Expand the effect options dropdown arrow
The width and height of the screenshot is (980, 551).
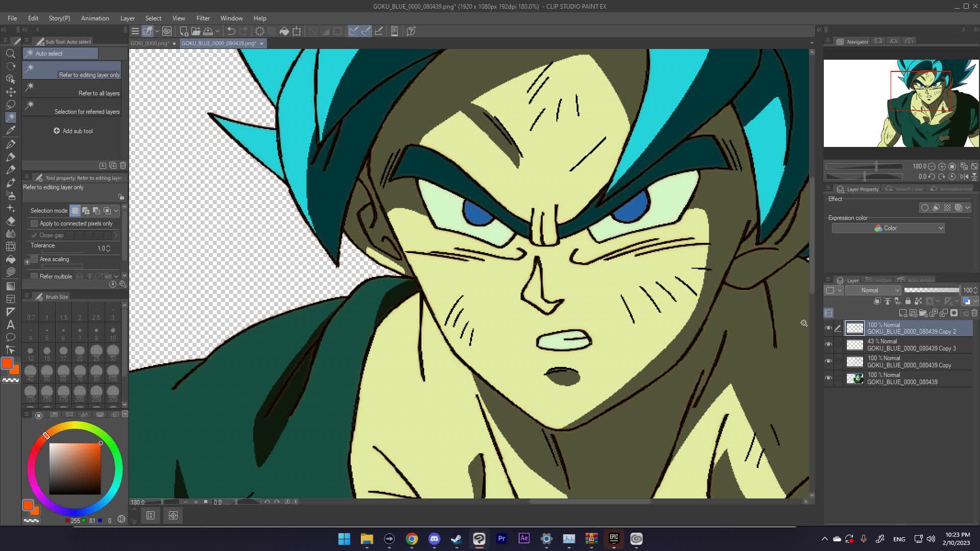pyautogui.click(x=967, y=208)
